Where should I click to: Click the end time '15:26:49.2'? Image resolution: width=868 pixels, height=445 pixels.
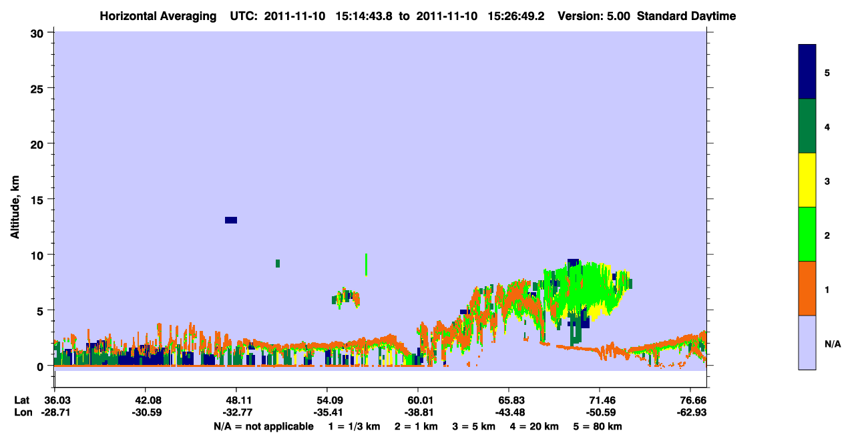click(515, 16)
